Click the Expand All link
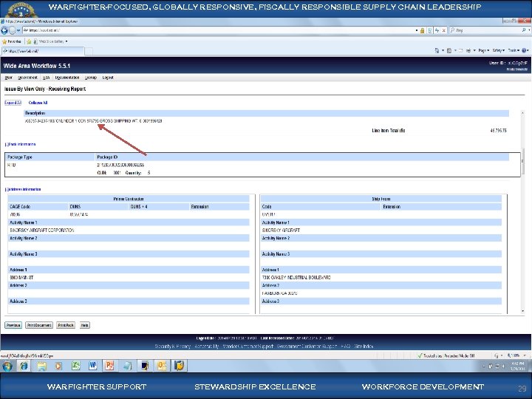The width and height of the screenshot is (532, 399). [13, 103]
